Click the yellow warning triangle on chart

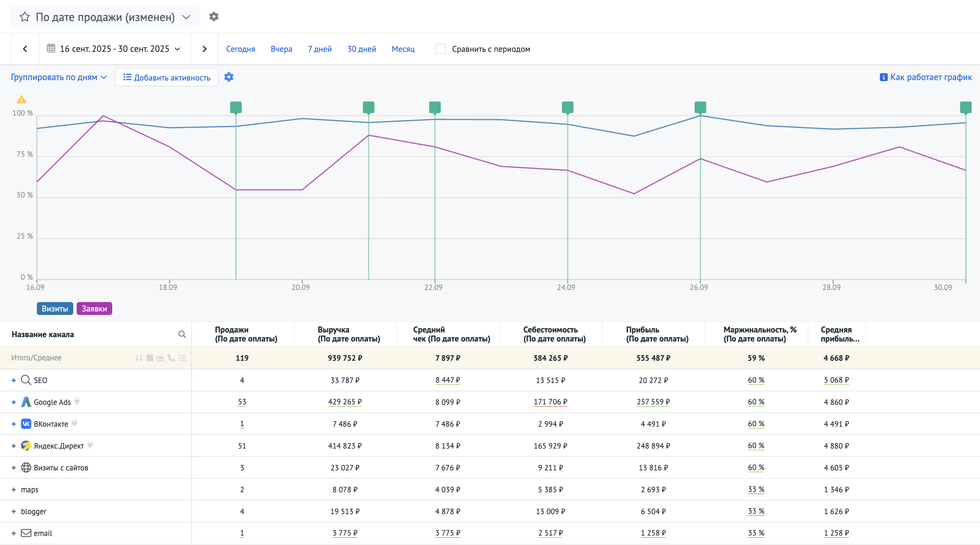click(x=21, y=99)
